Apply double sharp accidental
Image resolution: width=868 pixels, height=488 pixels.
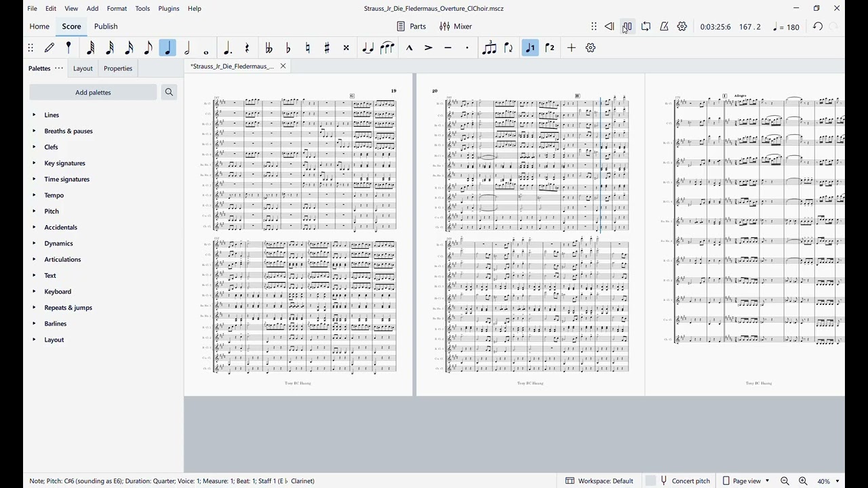[347, 48]
